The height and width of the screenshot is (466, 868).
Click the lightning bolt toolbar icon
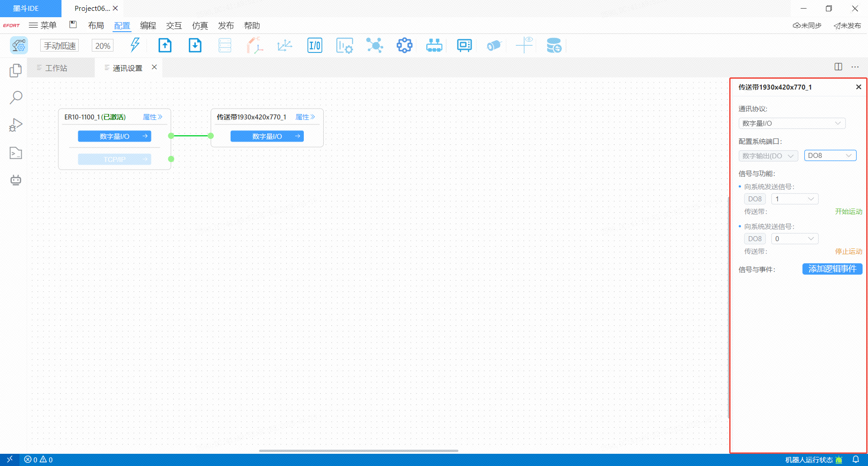click(135, 45)
